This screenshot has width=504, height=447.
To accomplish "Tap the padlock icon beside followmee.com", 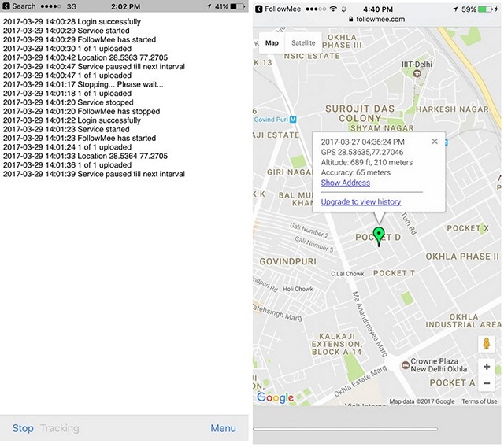I will [351, 19].
